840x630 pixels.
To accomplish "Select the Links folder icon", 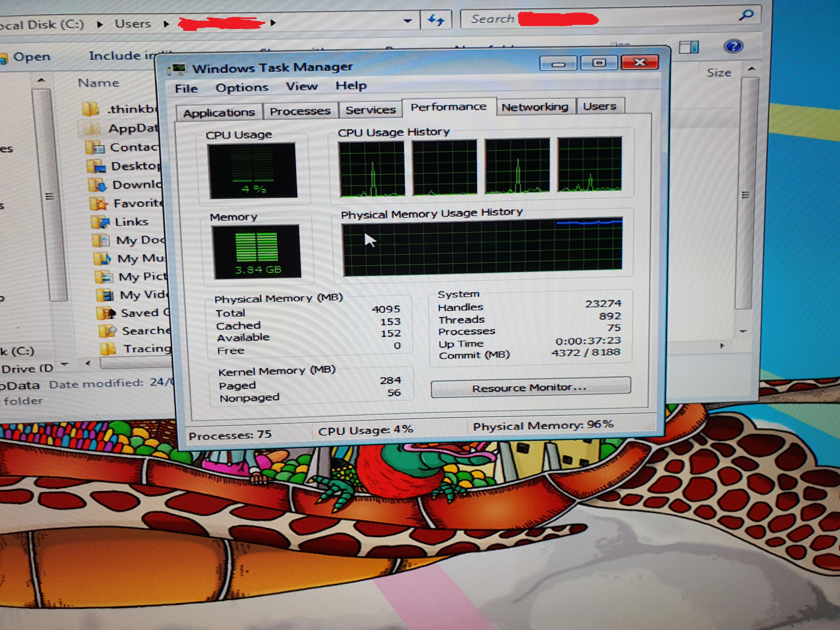I will (101, 222).
